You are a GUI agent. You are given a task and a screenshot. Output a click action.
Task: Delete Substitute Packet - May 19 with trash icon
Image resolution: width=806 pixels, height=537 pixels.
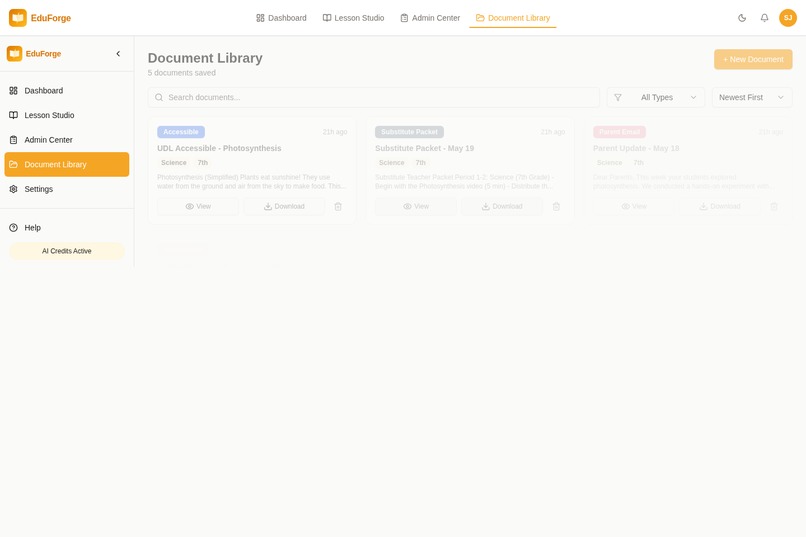[x=556, y=206]
